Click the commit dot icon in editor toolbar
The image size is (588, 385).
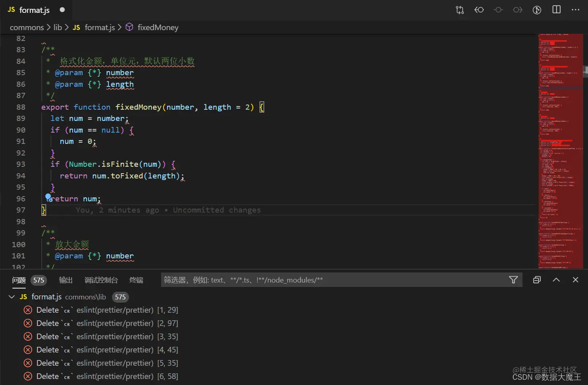498,10
